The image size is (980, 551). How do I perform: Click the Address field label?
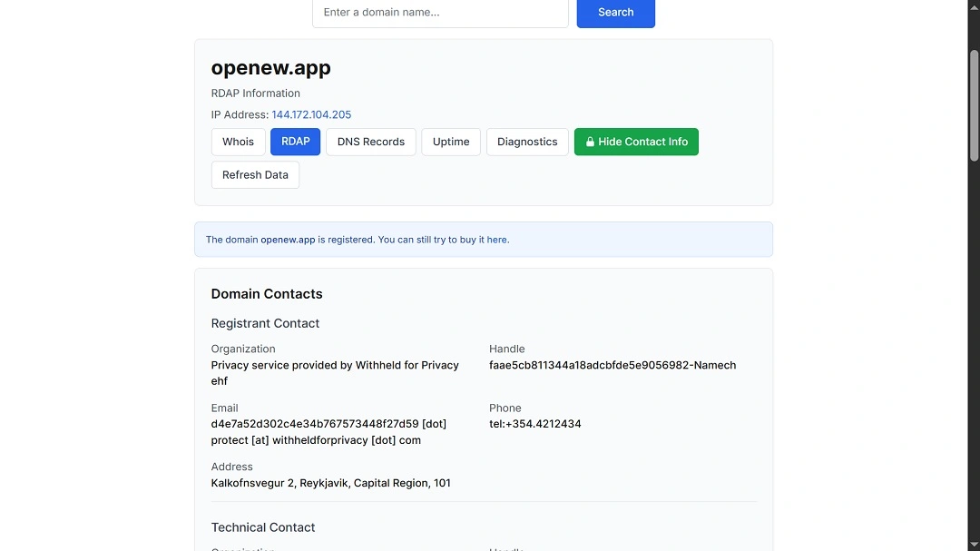tap(231, 467)
